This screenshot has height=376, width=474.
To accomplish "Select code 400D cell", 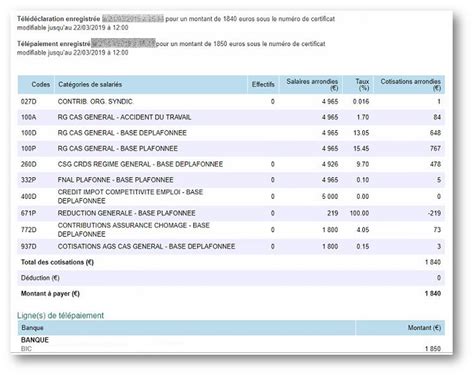I will [29, 196].
